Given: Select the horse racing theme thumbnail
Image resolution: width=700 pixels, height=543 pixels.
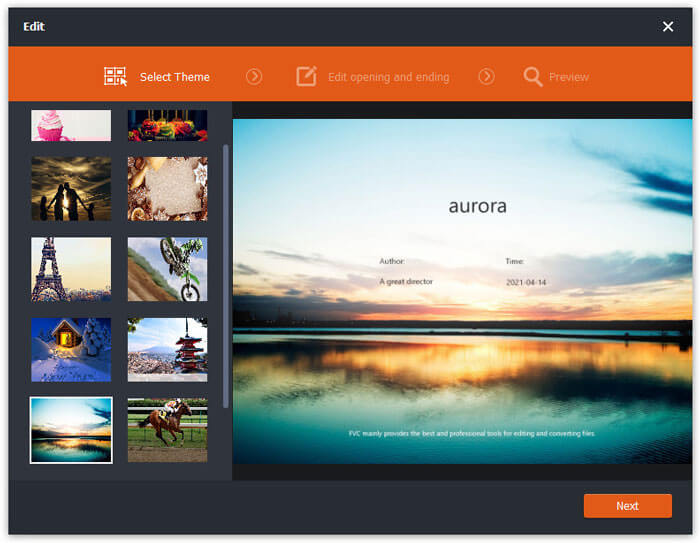Looking at the screenshot, I should click(x=167, y=430).
